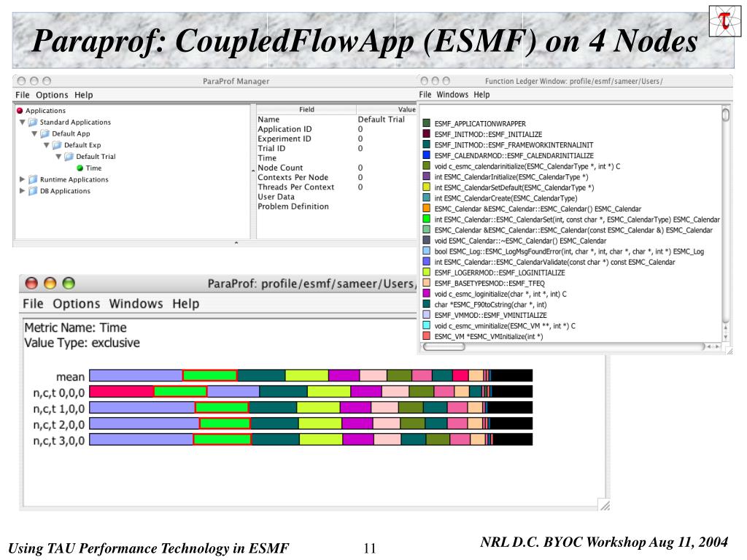747x560 pixels.
Task: Click the Field column header
Action: pos(306,109)
